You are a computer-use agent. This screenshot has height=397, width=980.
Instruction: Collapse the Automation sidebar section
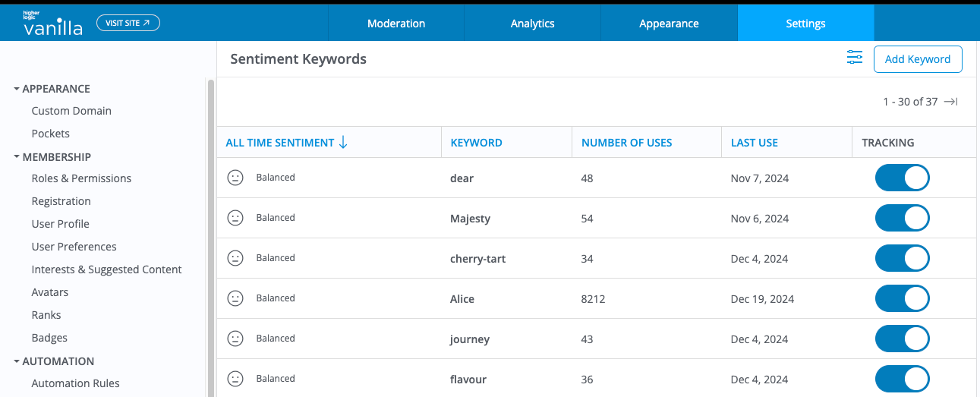coord(17,361)
